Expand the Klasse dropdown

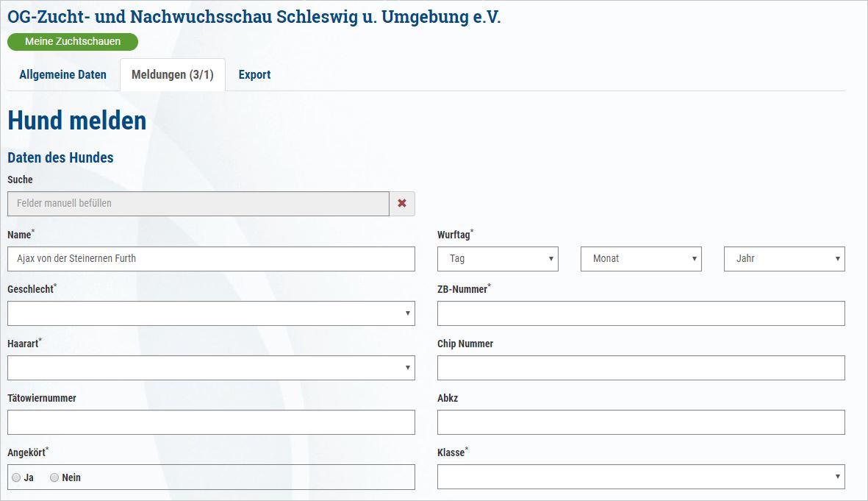pyautogui.click(x=641, y=477)
